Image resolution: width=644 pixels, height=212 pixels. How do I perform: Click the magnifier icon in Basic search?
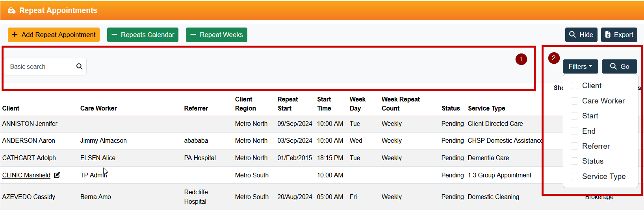(x=79, y=66)
